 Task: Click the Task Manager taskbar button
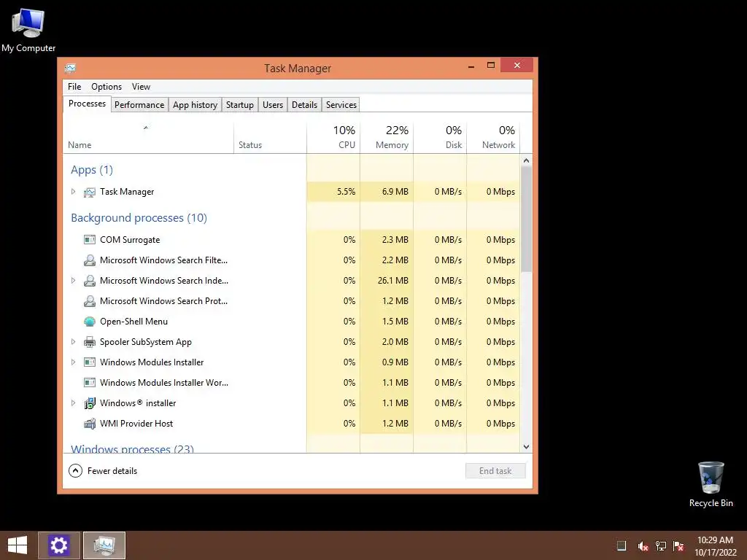coord(104,545)
